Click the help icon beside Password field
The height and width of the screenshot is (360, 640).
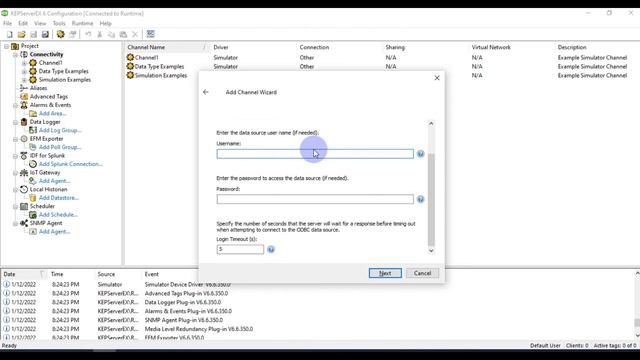click(x=420, y=199)
